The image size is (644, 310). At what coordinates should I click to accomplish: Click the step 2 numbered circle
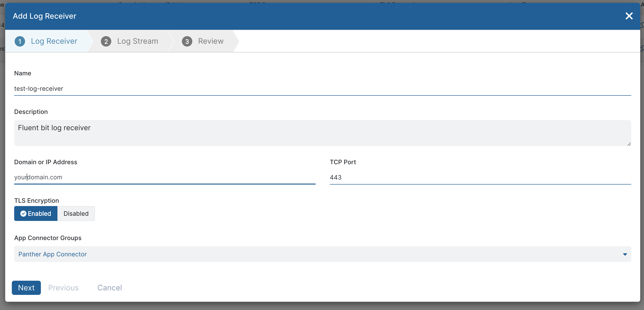106,41
